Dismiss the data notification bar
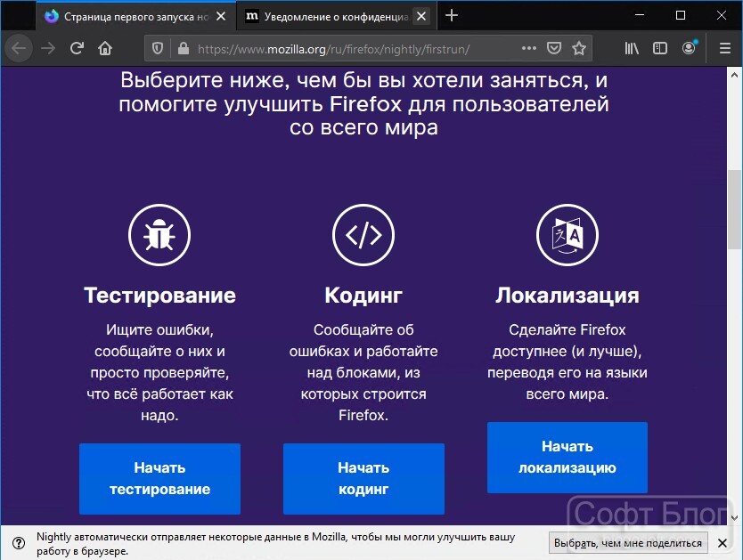 click(x=723, y=543)
